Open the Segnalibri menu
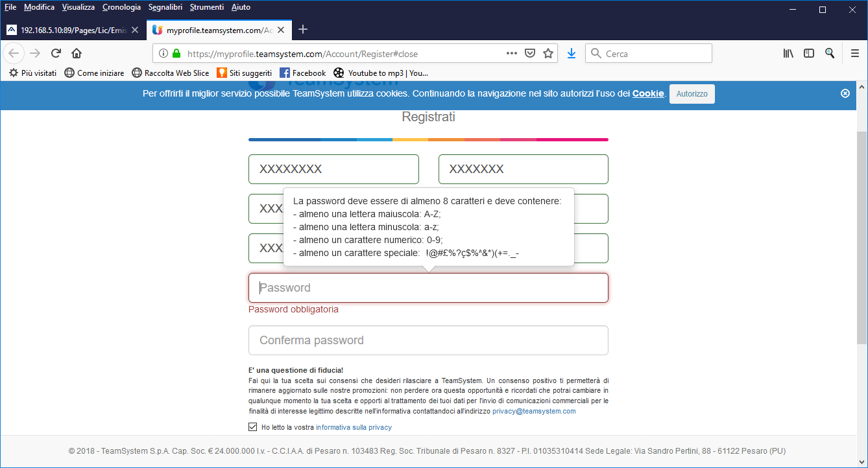This screenshot has width=868, height=468. 165,7
